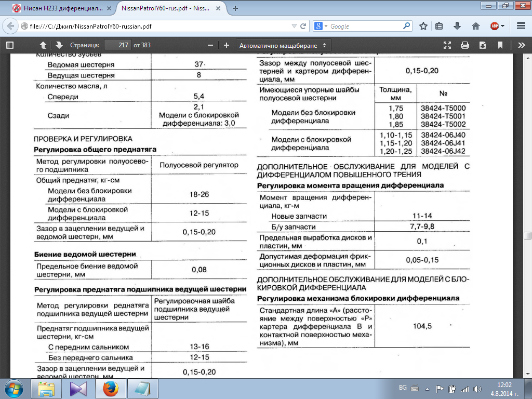This screenshot has width=532, height=399.
Task: Click the scrollbar up arrow
Action: click(x=527, y=59)
